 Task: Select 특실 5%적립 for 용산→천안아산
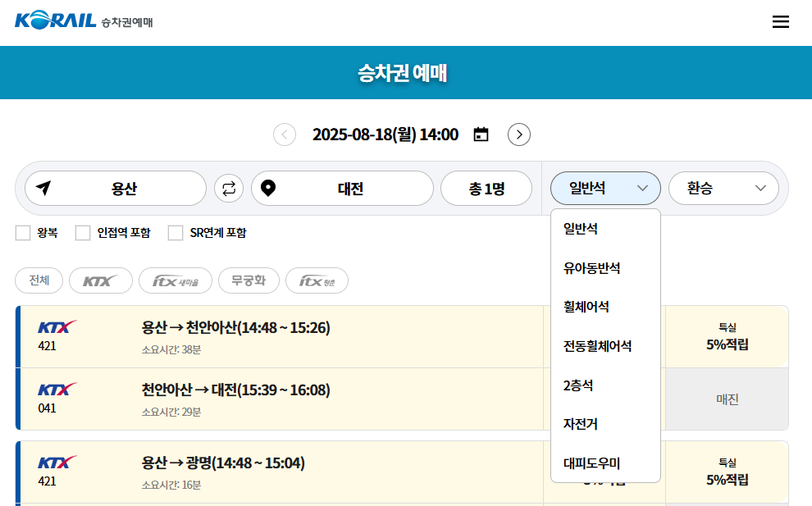point(727,336)
